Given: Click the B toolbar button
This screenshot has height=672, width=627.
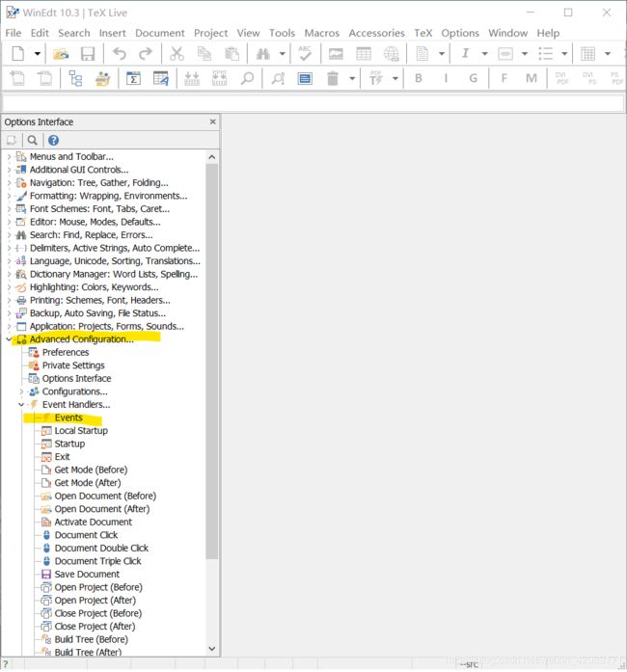Looking at the screenshot, I should pyautogui.click(x=419, y=78).
